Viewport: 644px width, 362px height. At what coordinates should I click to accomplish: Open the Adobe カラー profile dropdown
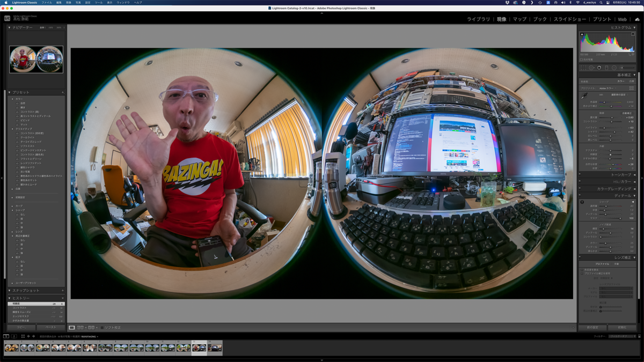click(606, 88)
